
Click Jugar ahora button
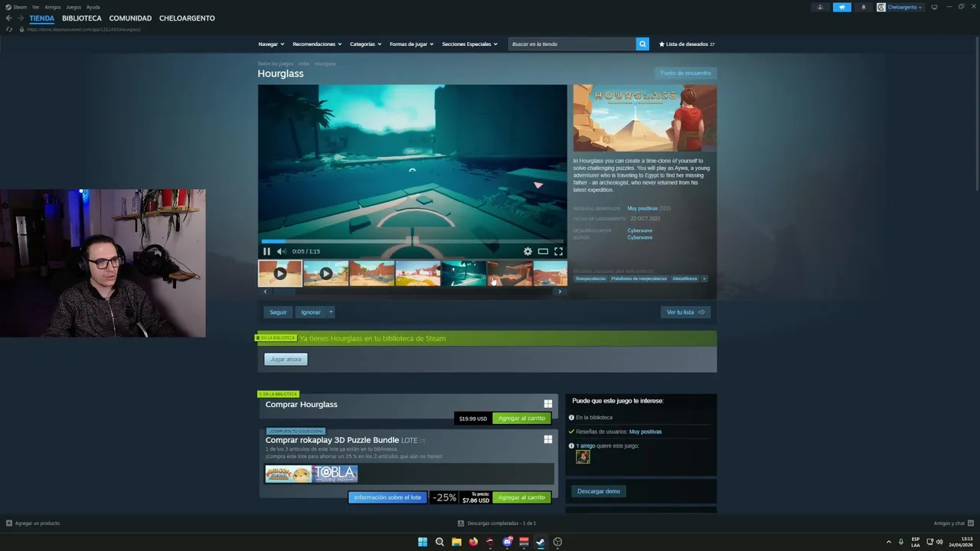[286, 359]
